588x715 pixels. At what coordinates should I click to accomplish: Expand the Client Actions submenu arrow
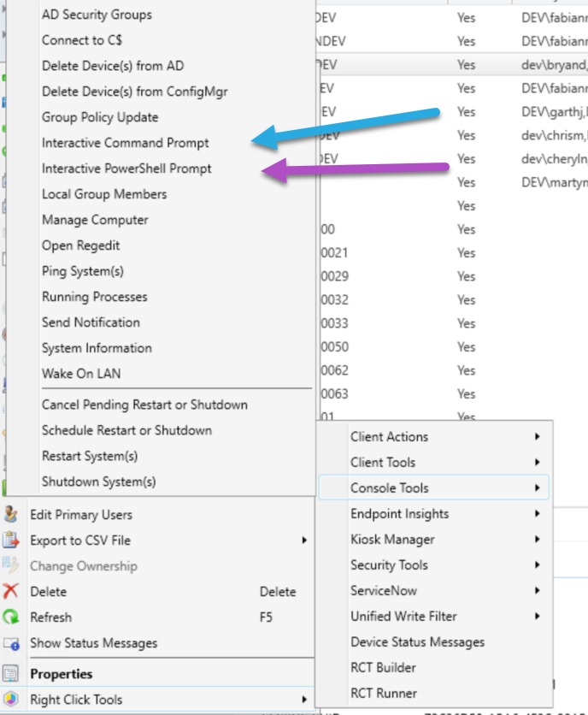tap(537, 437)
